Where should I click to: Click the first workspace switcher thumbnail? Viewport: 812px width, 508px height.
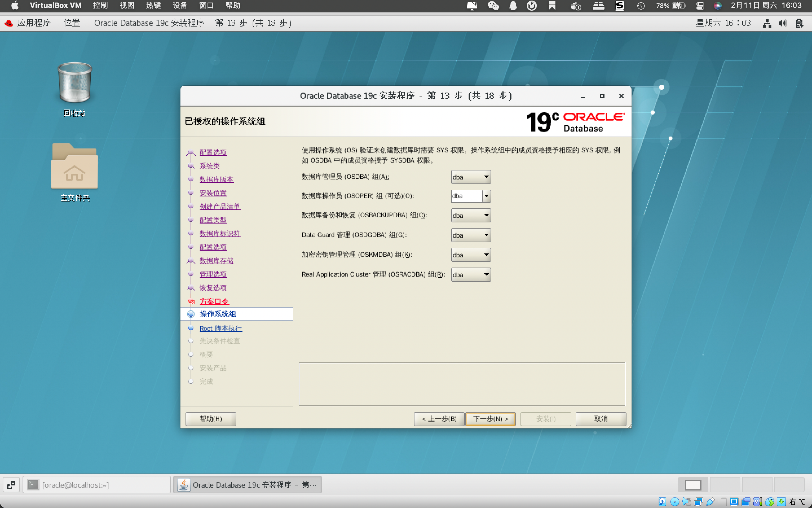(x=693, y=485)
